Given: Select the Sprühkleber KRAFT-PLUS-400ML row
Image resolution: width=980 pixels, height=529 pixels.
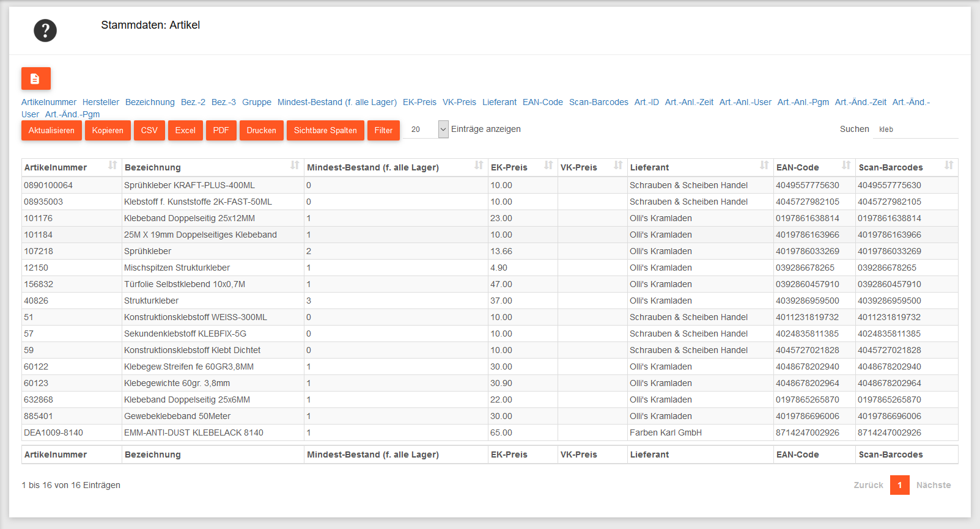Looking at the screenshot, I should pyautogui.click(x=190, y=185).
